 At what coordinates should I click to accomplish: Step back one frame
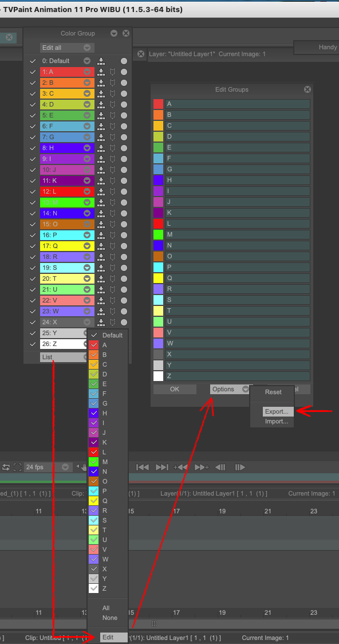point(220,467)
